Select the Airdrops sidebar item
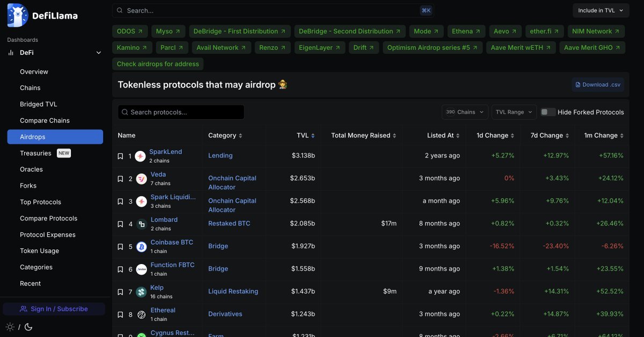 (x=55, y=137)
